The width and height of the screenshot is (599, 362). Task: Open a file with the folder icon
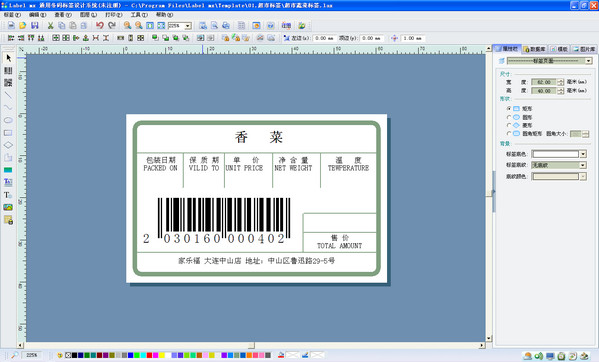pyautogui.click(x=23, y=26)
